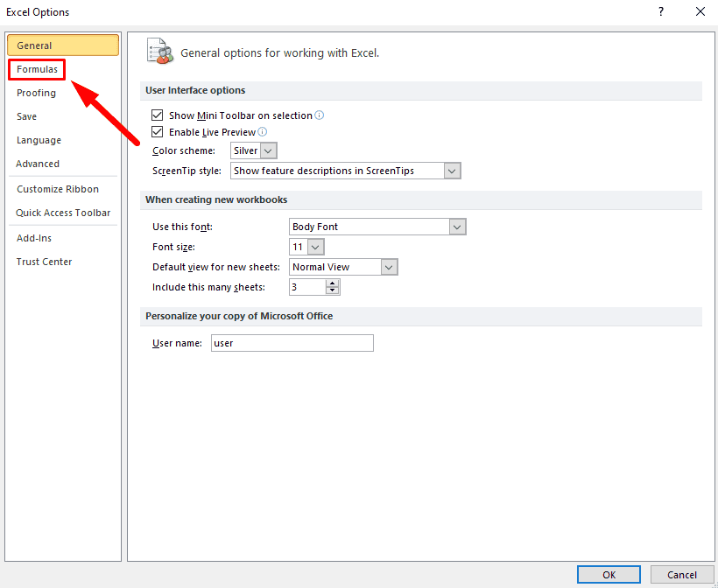Open the Add-Ins category

click(34, 238)
